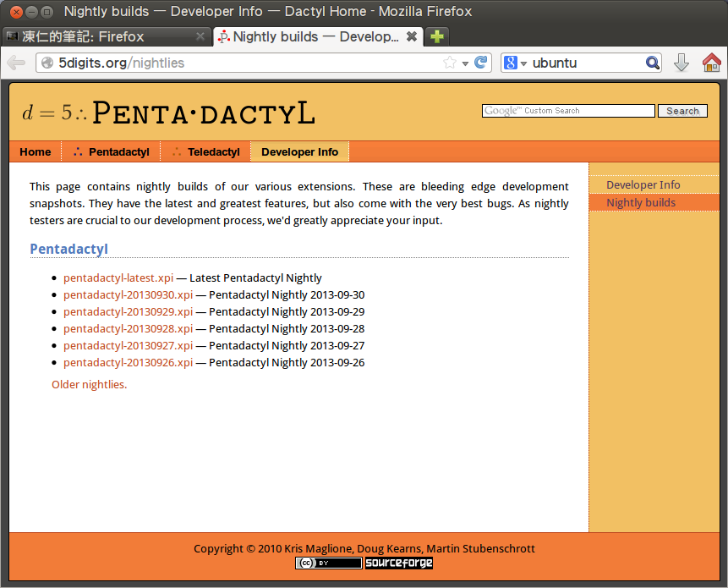
Task: Download pentadactyl-latest.xpi
Action: pos(118,278)
